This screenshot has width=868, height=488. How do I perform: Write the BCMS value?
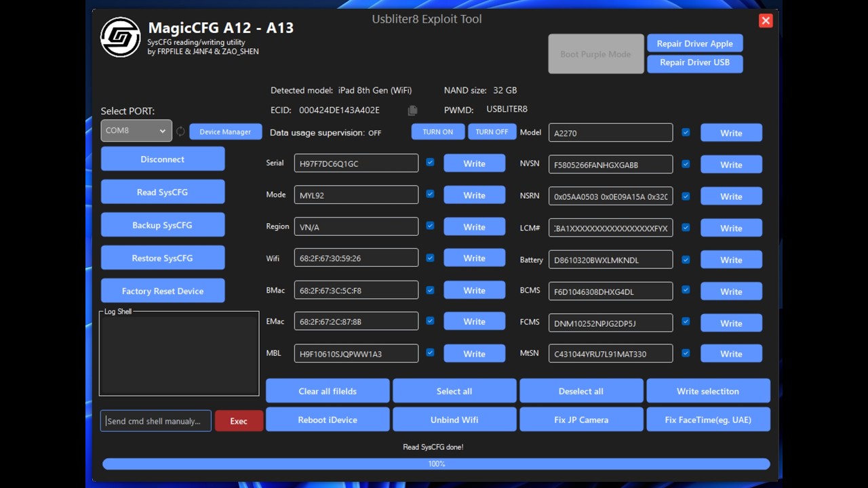(x=731, y=291)
